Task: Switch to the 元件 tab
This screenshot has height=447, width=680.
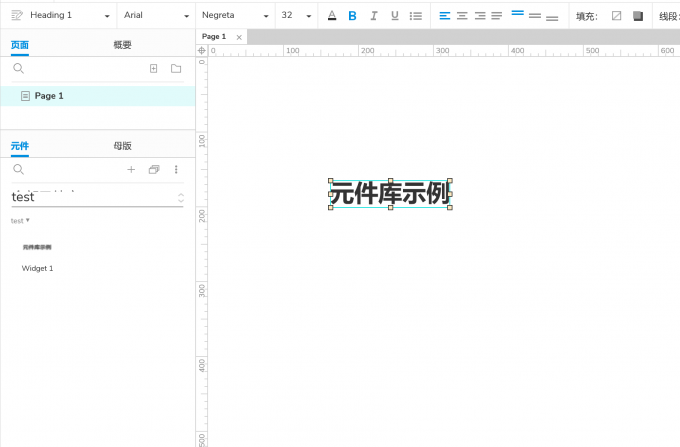Action: [20, 146]
